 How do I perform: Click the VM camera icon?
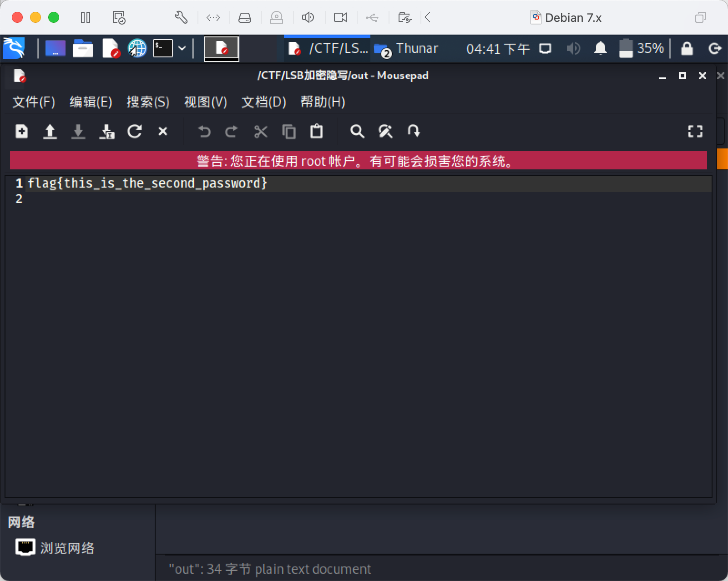click(x=340, y=18)
